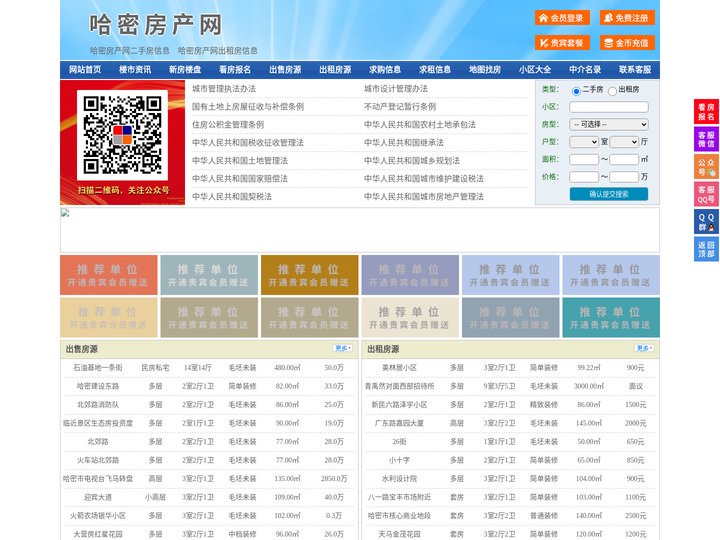
Task: Open the 广东路嘉园大厦 rental listing
Action: [x=399, y=423]
